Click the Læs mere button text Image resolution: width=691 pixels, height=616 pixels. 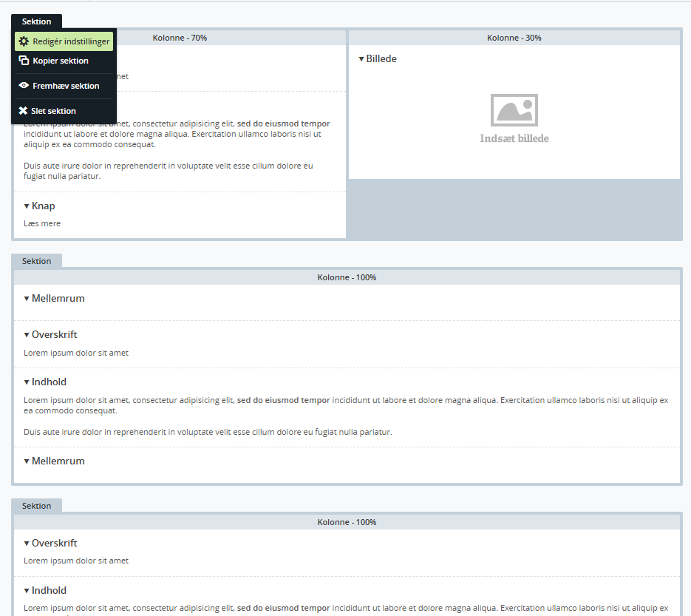pyautogui.click(x=42, y=223)
